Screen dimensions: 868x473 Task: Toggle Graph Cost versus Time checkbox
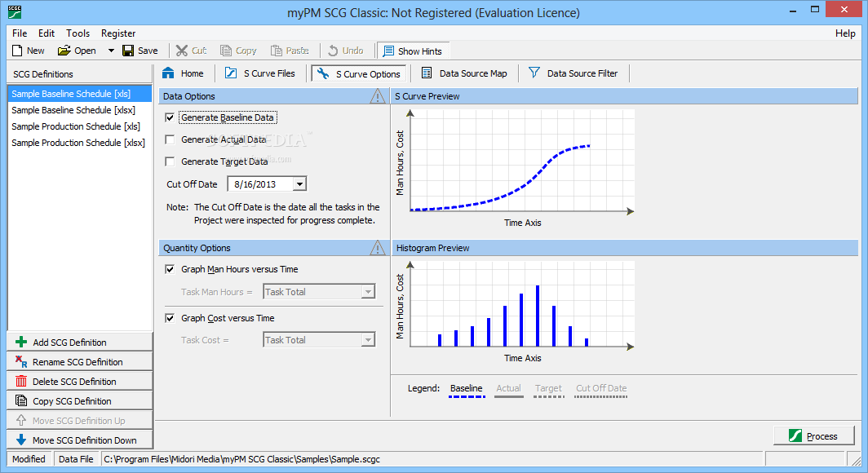click(x=170, y=318)
